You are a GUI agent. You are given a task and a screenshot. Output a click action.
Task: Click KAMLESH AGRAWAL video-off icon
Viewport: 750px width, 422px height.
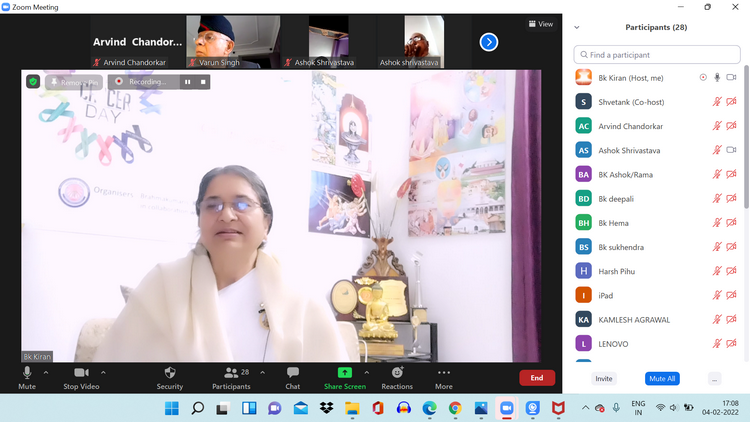[731, 319]
